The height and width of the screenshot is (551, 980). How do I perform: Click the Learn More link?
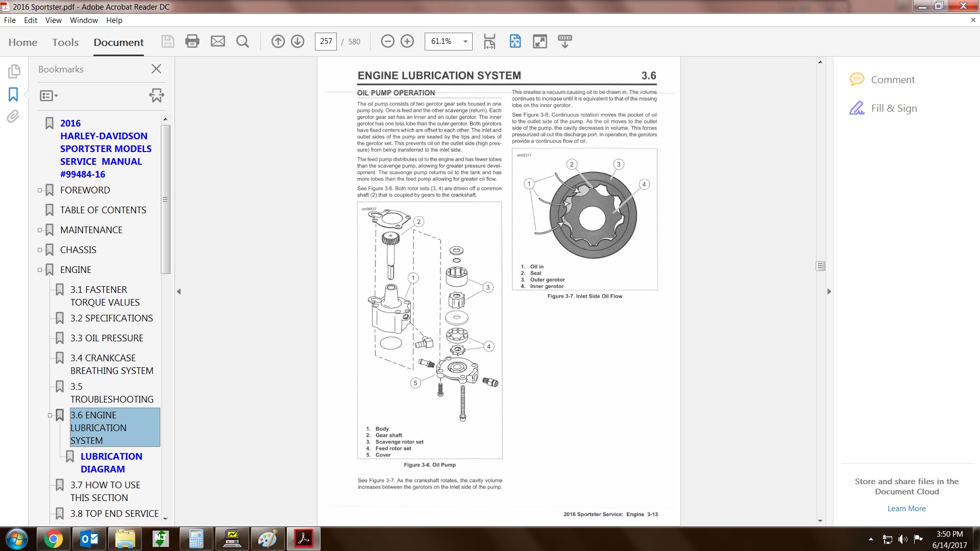(x=906, y=509)
